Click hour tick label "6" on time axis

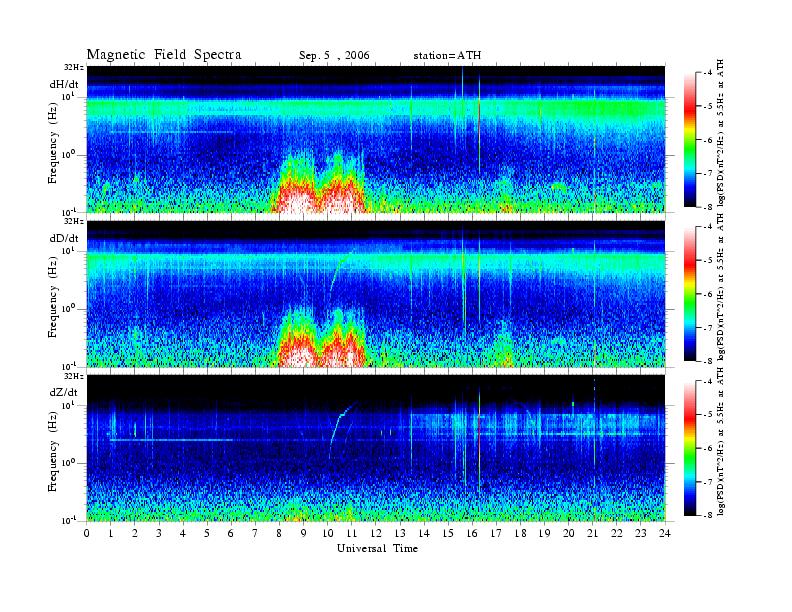pyautogui.click(x=231, y=533)
